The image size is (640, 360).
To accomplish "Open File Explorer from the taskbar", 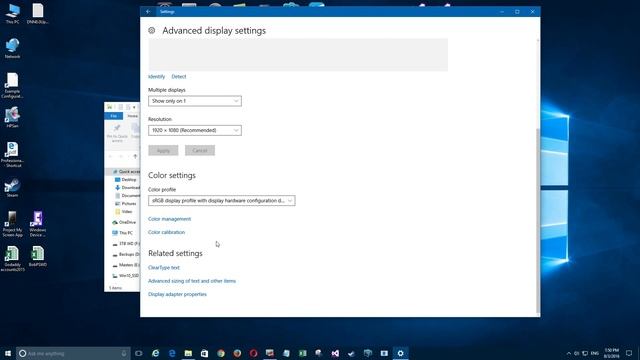I will (188, 353).
